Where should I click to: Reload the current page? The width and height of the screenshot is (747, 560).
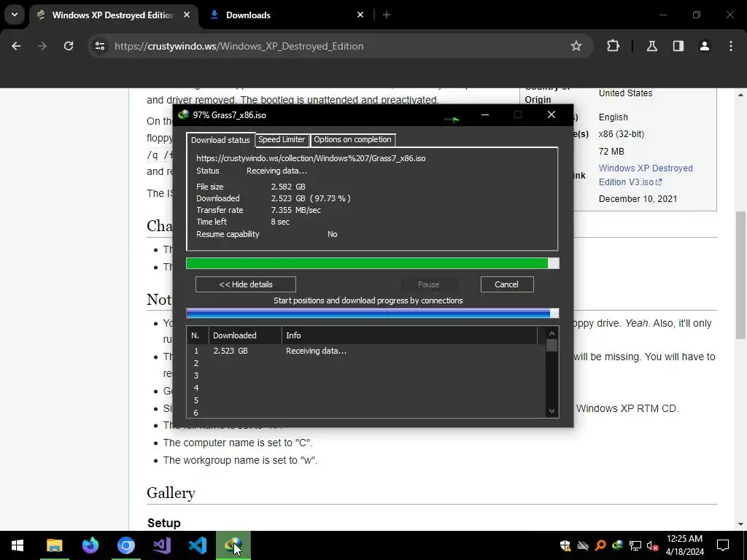69,46
